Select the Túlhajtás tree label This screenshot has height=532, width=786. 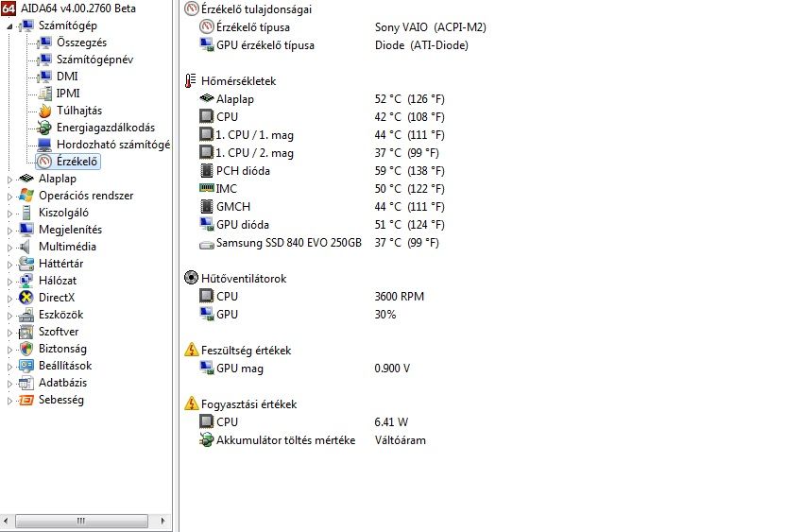coord(79,111)
